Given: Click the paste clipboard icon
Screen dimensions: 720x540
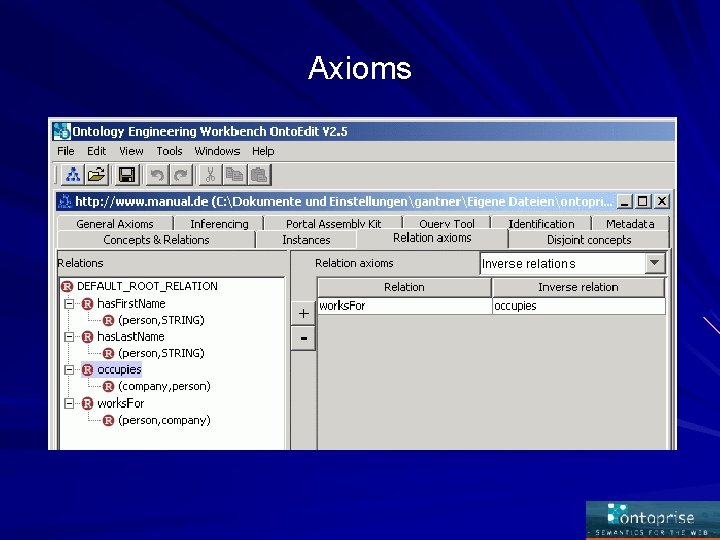Looking at the screenshot, I should pyautogui.click(x=259, y=175).
